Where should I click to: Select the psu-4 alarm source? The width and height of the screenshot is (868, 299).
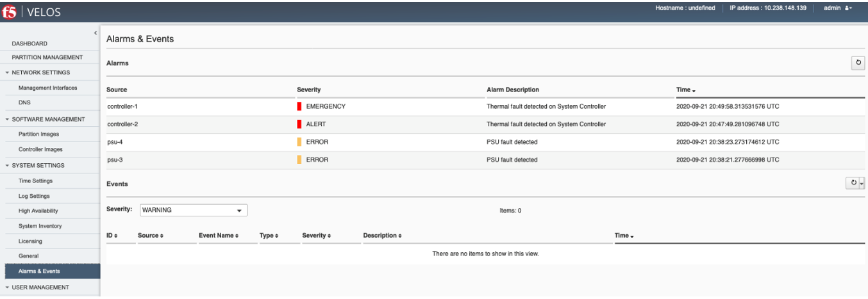115,142
